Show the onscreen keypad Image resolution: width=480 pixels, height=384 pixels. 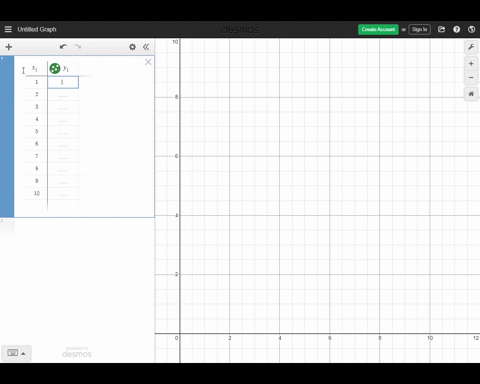[x=13, y=353]
